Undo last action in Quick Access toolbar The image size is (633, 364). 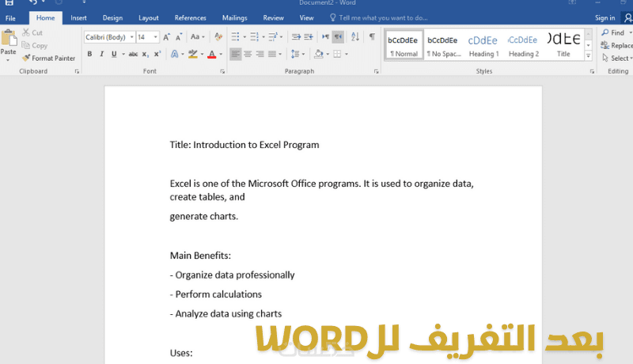tap(32, 3)
